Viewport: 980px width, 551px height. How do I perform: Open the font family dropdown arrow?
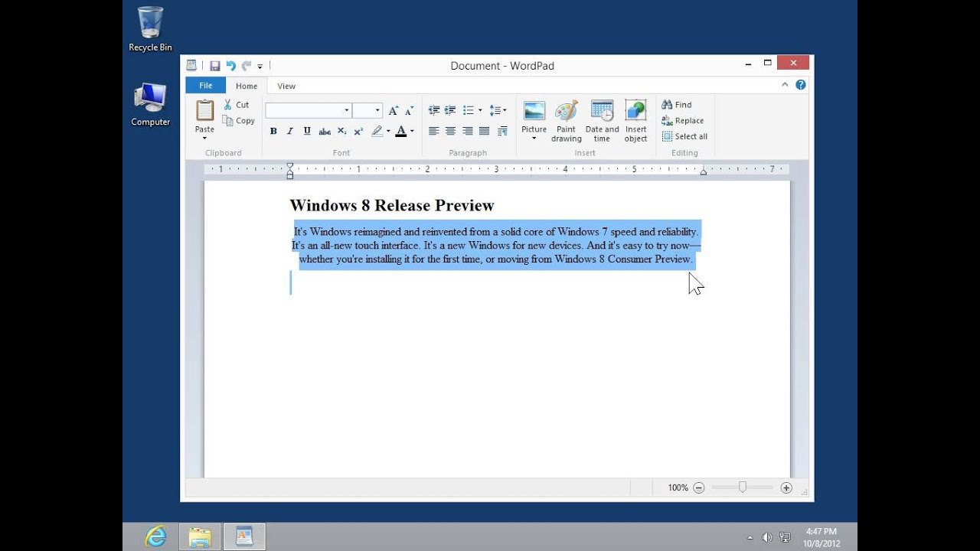pyautogui.click(x=346, y=110)
